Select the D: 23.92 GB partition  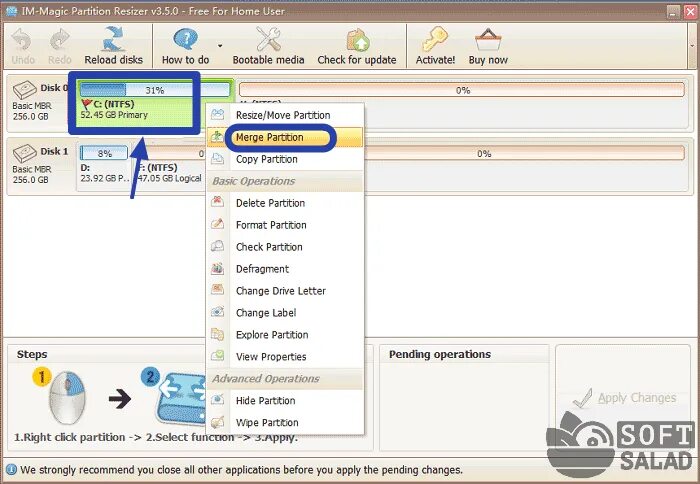pyautogui.click(x=104, y=167)
